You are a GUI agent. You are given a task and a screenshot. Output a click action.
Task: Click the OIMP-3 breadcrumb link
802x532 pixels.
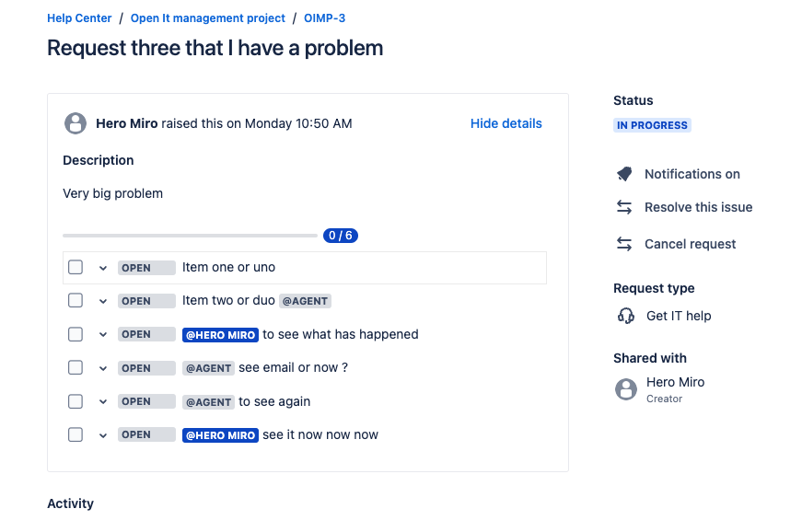324,18
